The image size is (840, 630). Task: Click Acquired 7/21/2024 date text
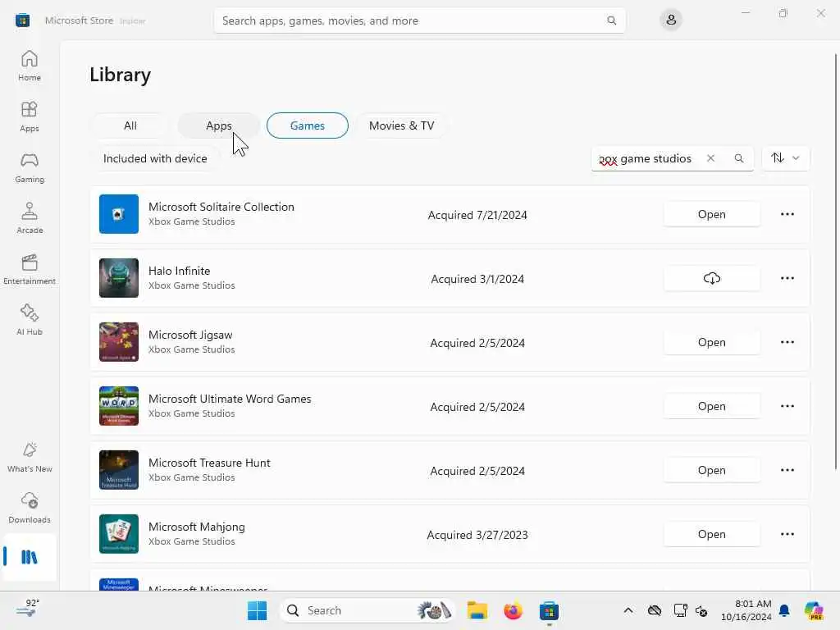[477, 215]
